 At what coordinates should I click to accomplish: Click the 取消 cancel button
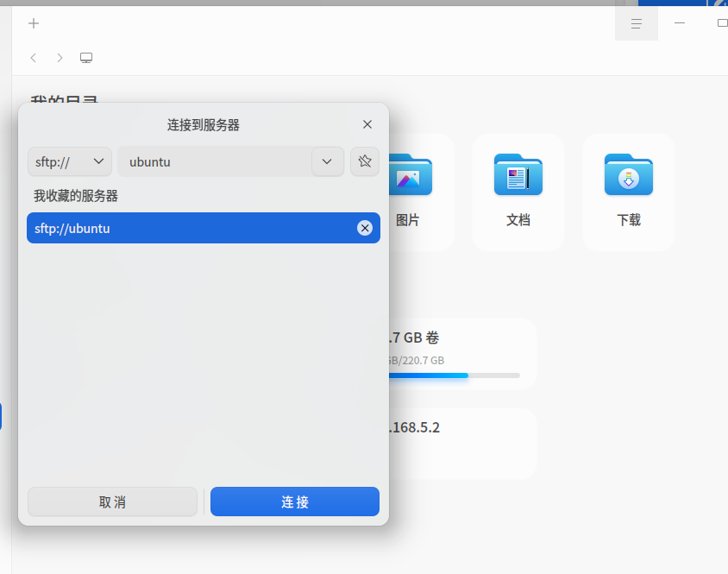pos(112,501)
